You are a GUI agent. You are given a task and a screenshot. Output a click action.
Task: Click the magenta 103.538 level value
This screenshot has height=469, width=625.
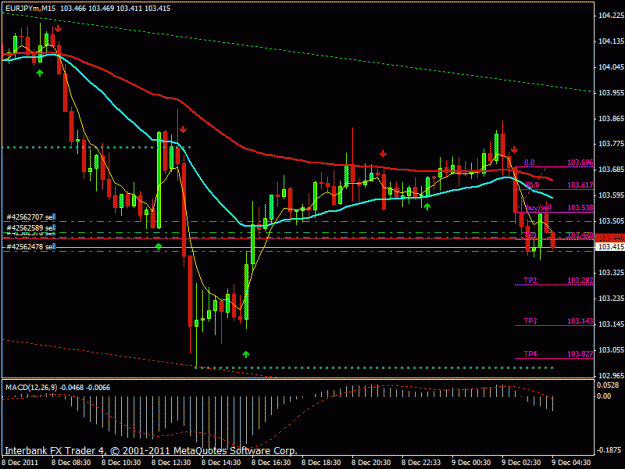[580, 208]
